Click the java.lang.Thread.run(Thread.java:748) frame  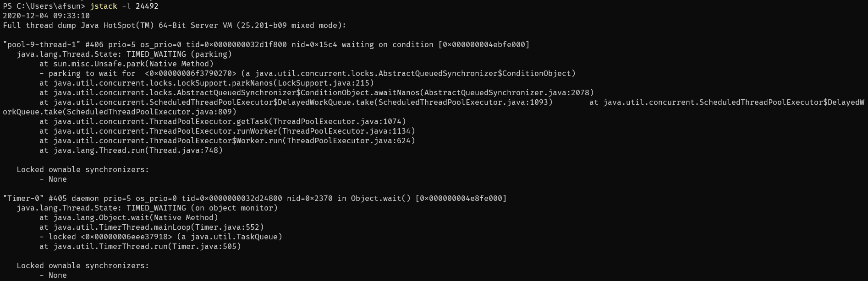(x=131, y=150)
